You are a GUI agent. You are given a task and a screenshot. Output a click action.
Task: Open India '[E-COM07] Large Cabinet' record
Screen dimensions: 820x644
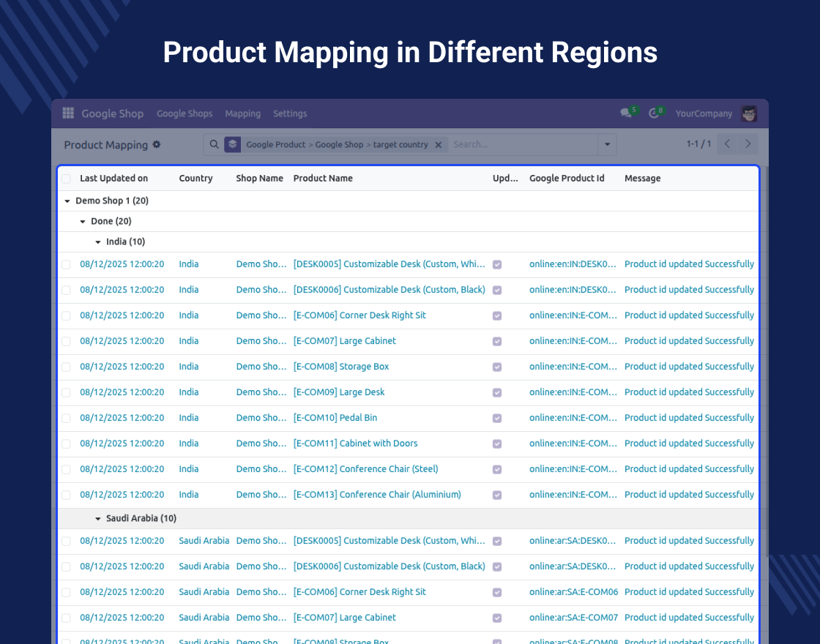pyautogui.click(x=344, y=341)
